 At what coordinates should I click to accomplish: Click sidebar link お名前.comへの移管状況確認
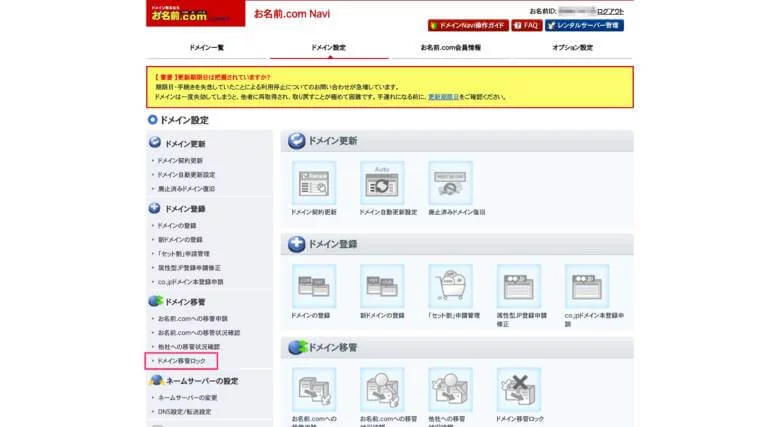point(198,332)
